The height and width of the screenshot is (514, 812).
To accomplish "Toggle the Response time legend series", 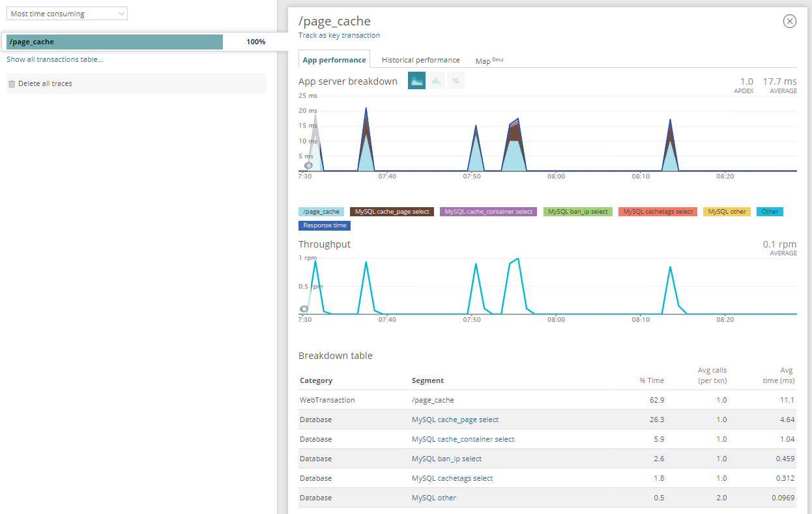I will point(325,225).
